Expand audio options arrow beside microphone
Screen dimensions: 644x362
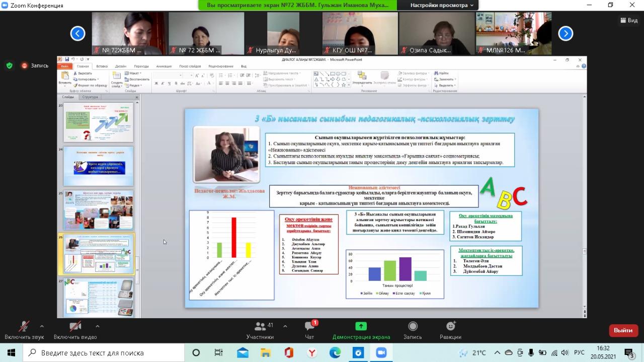point(42,326)
